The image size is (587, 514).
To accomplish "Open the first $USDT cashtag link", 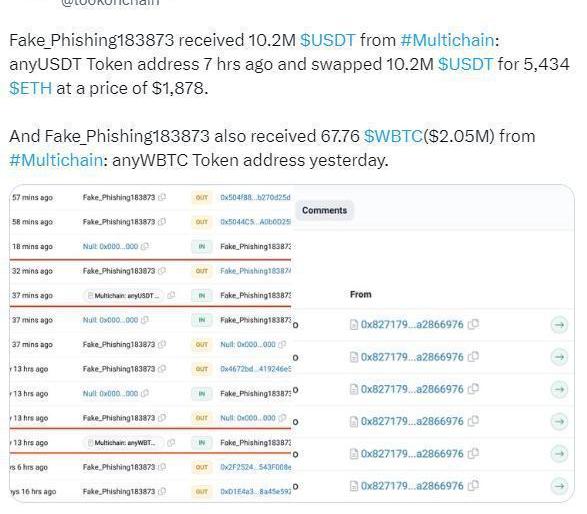I will (x=328, y=40).
